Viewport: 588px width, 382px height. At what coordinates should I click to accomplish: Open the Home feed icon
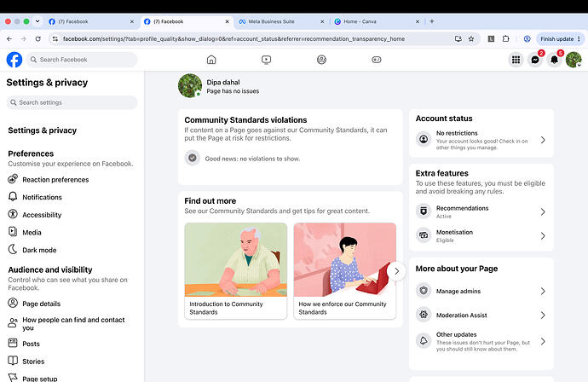point(211,60)
